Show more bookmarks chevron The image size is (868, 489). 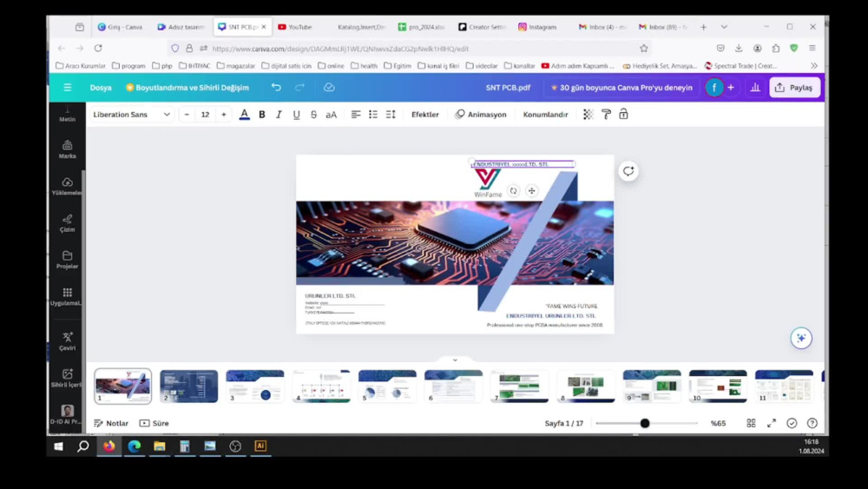(x=814, y=65)
